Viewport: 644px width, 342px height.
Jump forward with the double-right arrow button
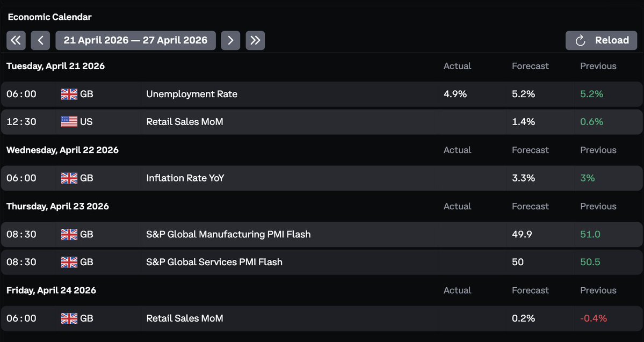click(255, 40)
